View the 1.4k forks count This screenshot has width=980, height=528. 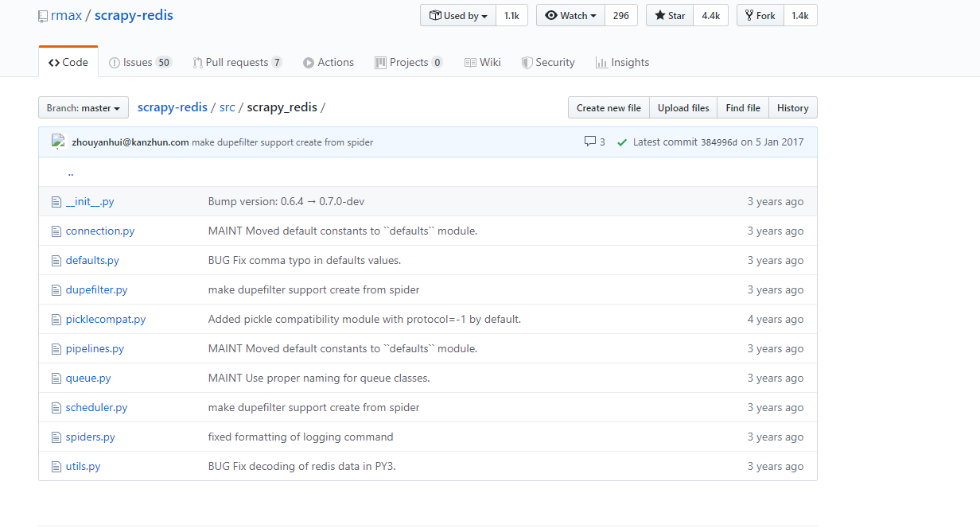(x=800, y=15)
